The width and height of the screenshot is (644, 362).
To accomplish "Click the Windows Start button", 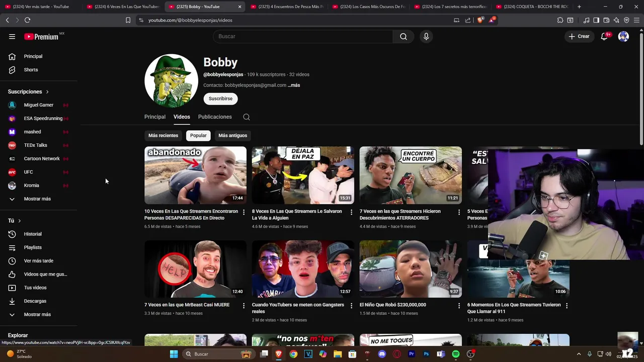I will (x=174, y=354).
